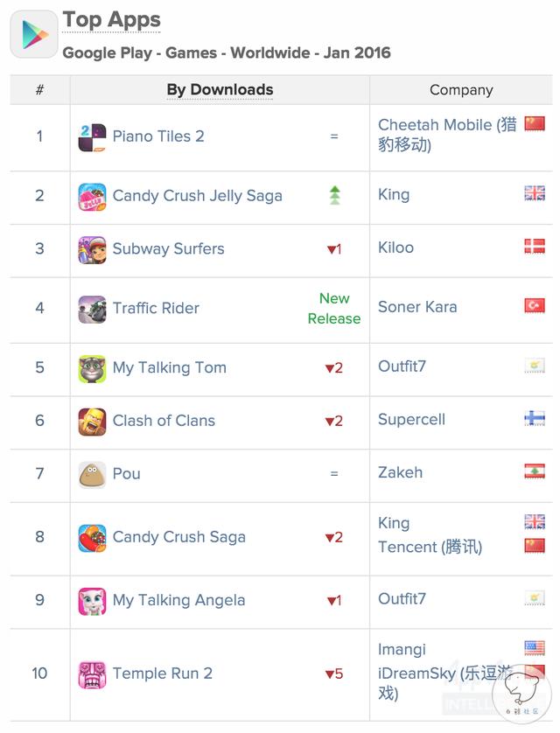This screenshot has height=733, width=560.
Task: Click the UK flag beside King in row 2
Action: pyautogui.click(x=535, y=193)
